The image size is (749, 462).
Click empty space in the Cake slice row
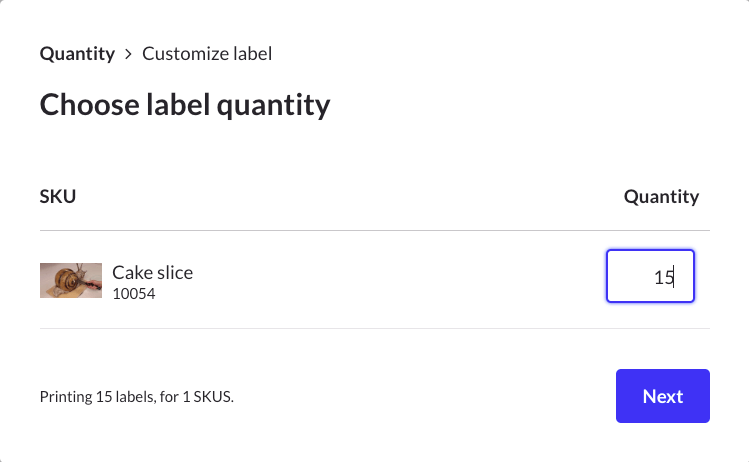400,280
